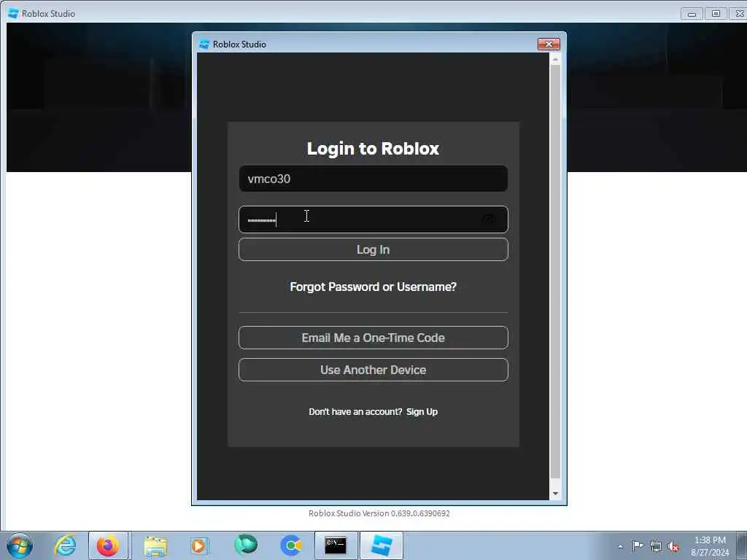Image resolution: width=747 pixels, height=560 pixels.
Task: Open the Windows Start menu
Action: 20,545
